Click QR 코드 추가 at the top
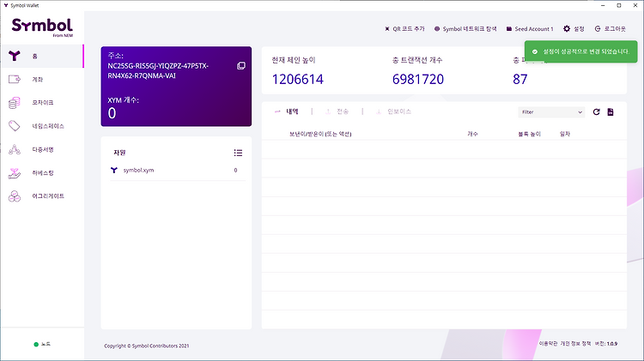 (404, 28)
